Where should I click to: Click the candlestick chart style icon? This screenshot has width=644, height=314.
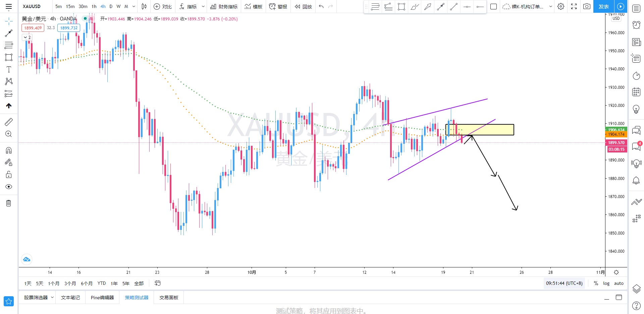[x=144, y=6]
